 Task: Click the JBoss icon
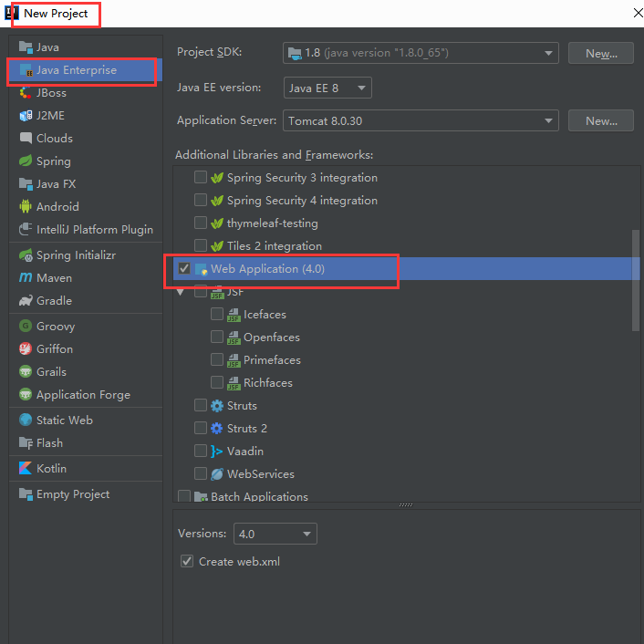(26, 93)
